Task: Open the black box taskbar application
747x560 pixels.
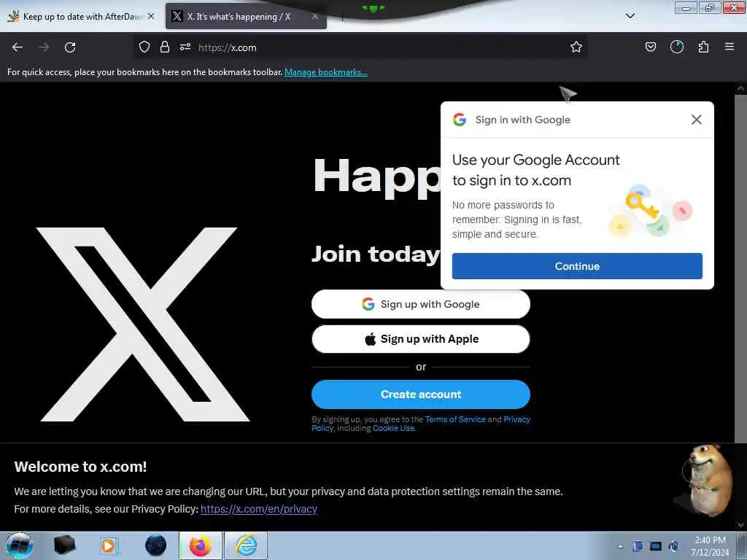Action: pyautogui.click(x=64, y=545)
